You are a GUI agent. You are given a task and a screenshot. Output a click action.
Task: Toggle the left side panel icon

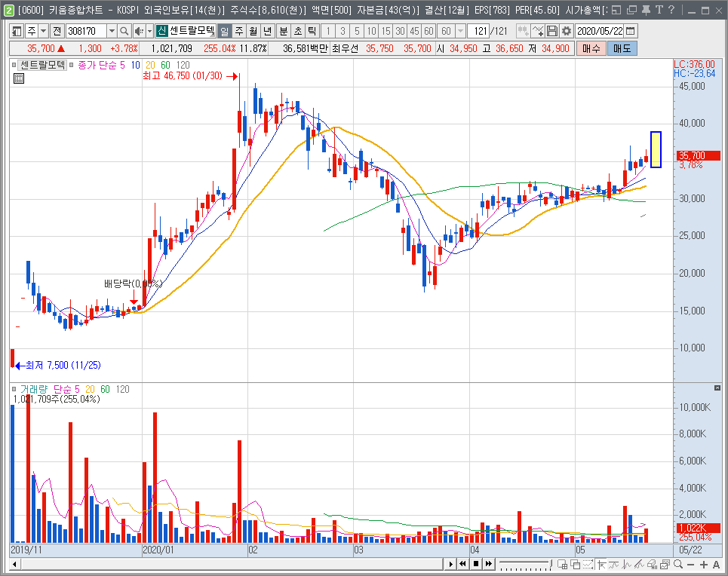tap(17, 31)
